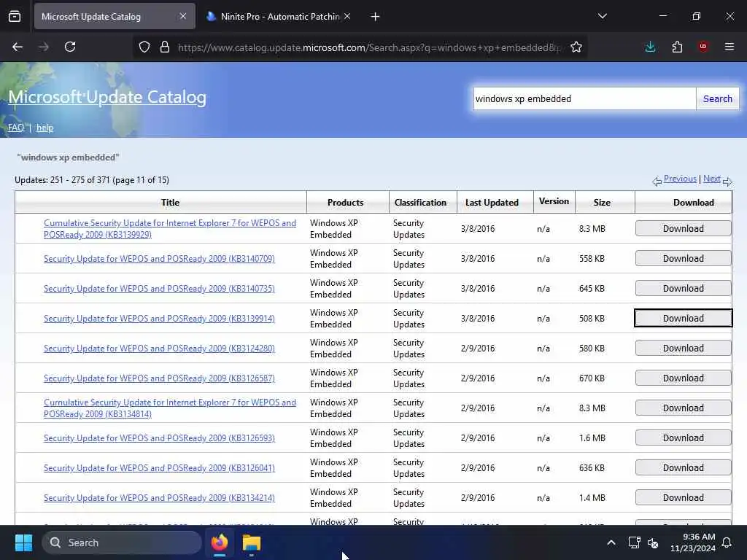Go to the Next results page

(x=712, y=179)
